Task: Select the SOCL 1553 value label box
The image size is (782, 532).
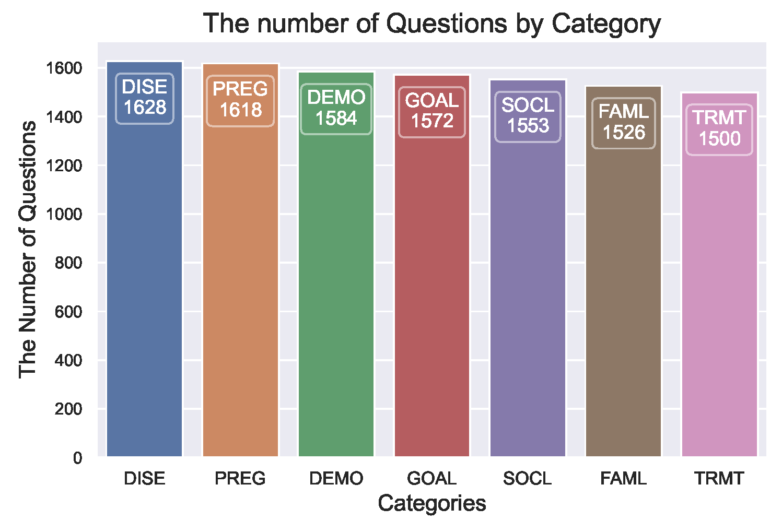Action: pos(528,116)
